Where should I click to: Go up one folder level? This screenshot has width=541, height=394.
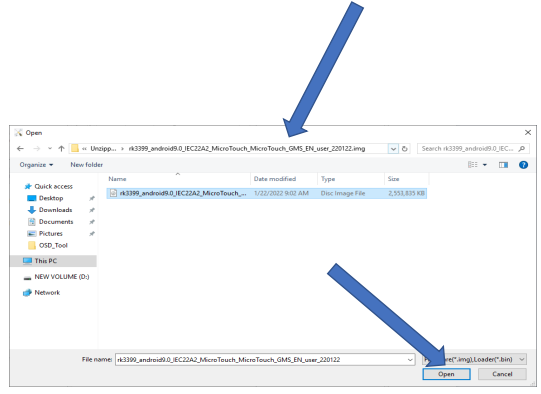pyautogui.click(x=61, y=149)
